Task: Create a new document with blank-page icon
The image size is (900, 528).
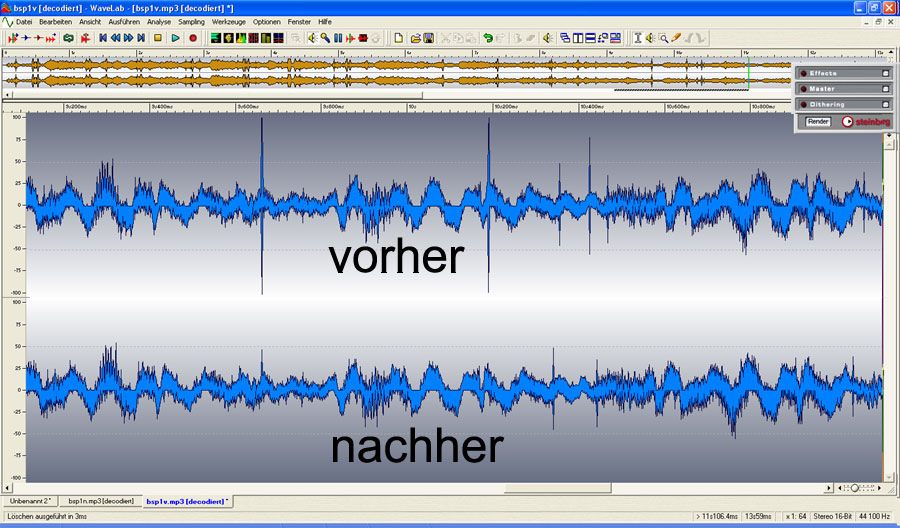Action: pos(398,38)
